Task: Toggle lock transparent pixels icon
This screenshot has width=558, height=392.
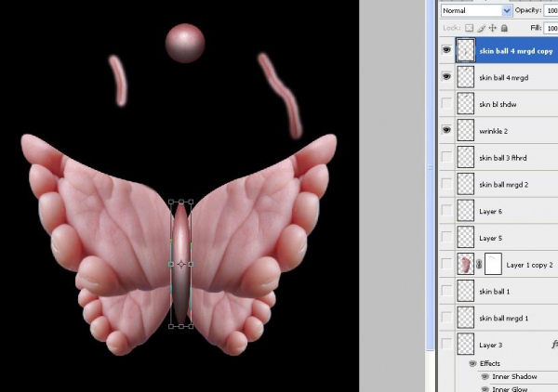Action: point(470,28)
